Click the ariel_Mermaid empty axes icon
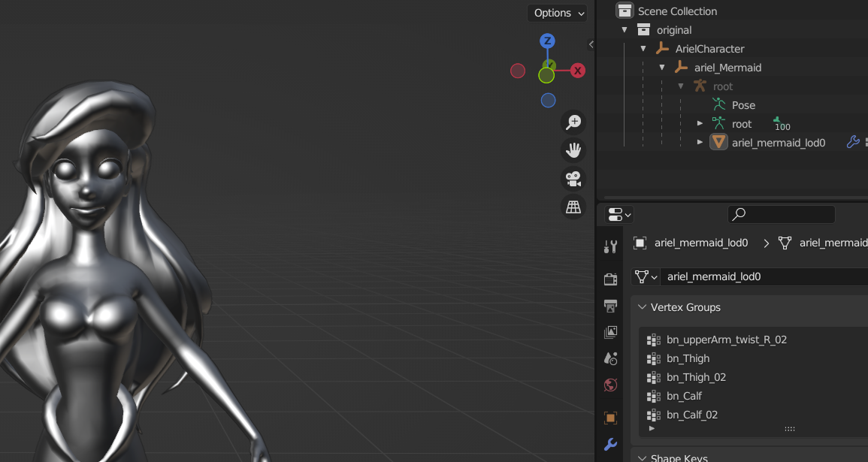Screen dimensions: 868x462 (x=681, y=67)
